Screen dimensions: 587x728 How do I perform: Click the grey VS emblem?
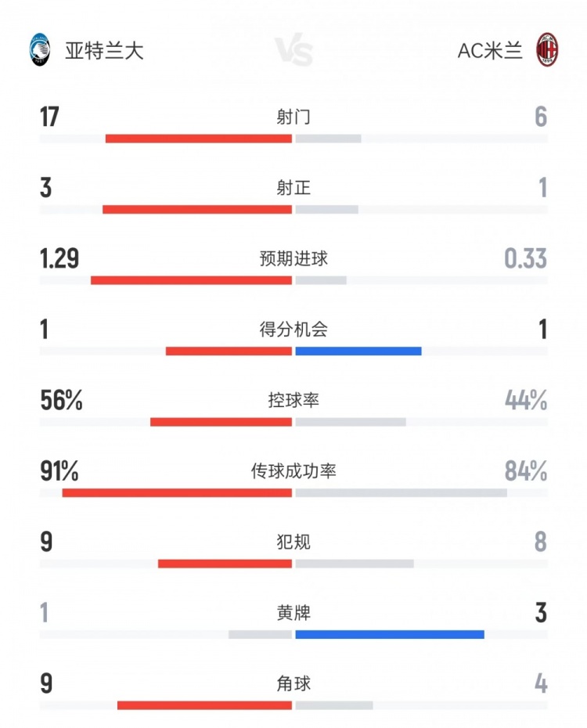click(293, 51)
